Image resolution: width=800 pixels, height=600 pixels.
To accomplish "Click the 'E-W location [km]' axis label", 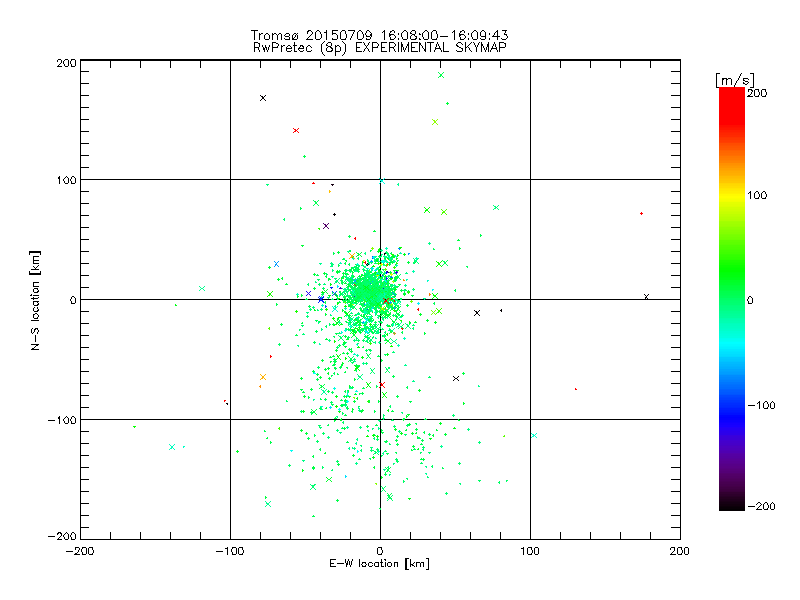I will pyautogui.click(x=379, y=564).
